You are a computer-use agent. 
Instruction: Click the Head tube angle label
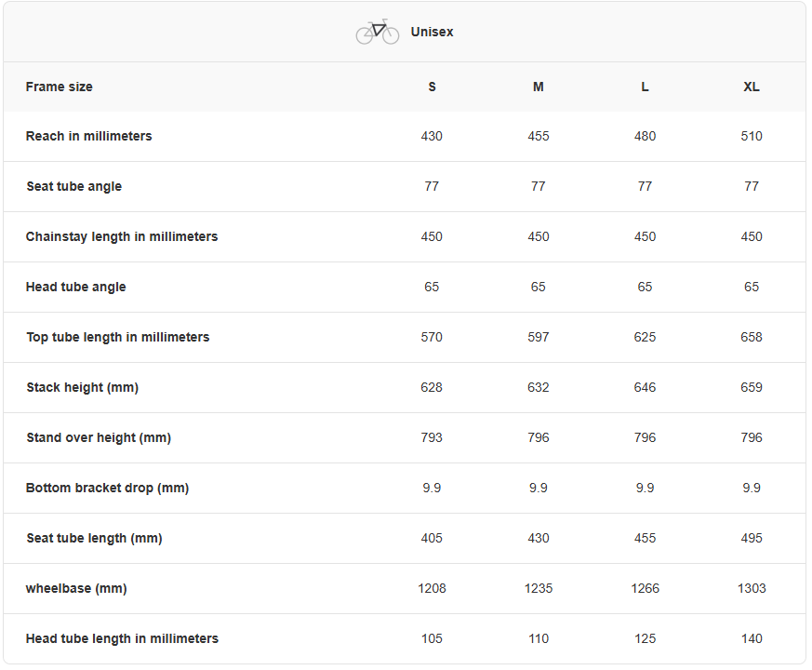pos(76,287)
